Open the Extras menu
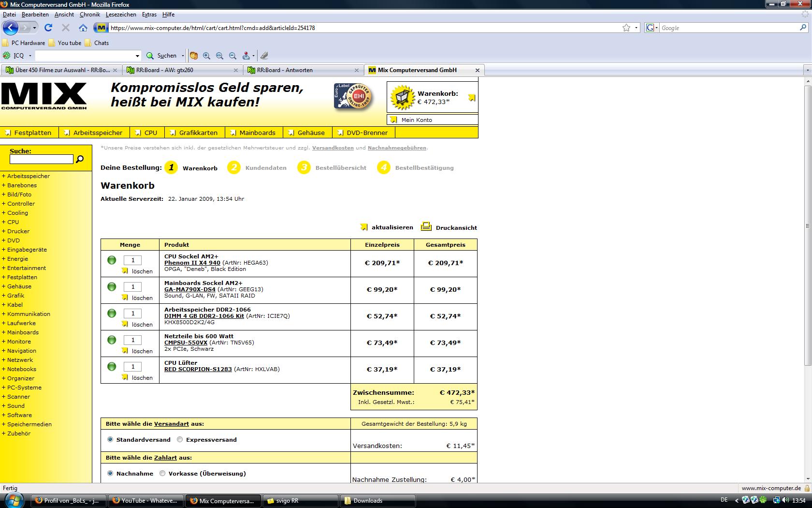Viewport: 812px width, 508px height. 149,15
